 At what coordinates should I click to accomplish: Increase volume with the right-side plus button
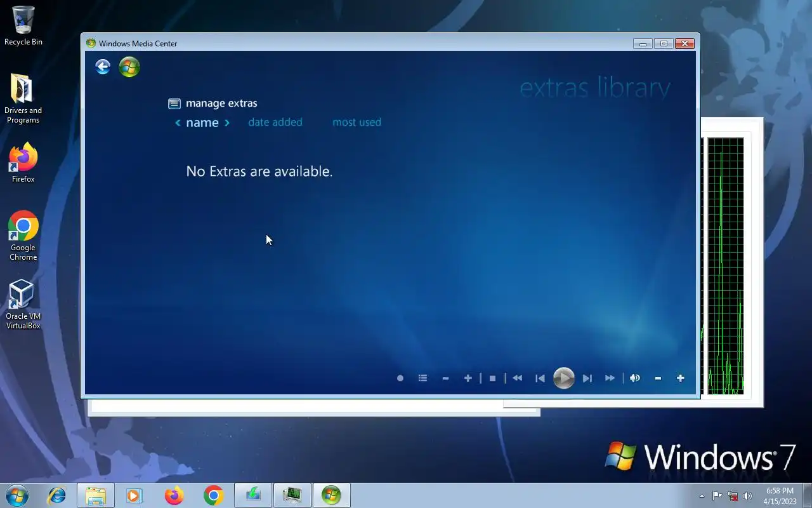pyautogui.click(x=680, y=378)
